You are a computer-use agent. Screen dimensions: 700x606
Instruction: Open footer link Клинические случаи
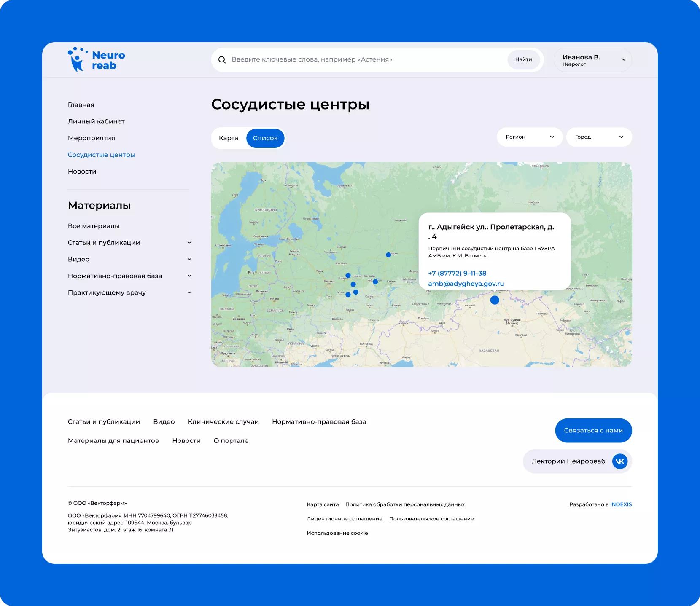223,422
